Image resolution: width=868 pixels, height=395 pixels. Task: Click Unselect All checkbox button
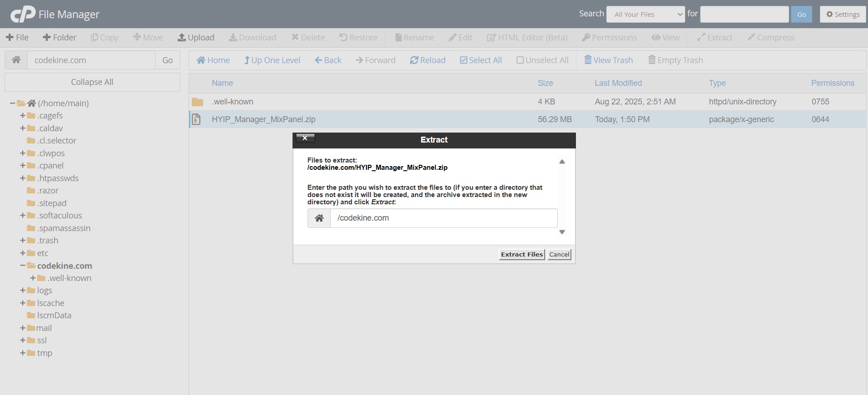(542, 60)
